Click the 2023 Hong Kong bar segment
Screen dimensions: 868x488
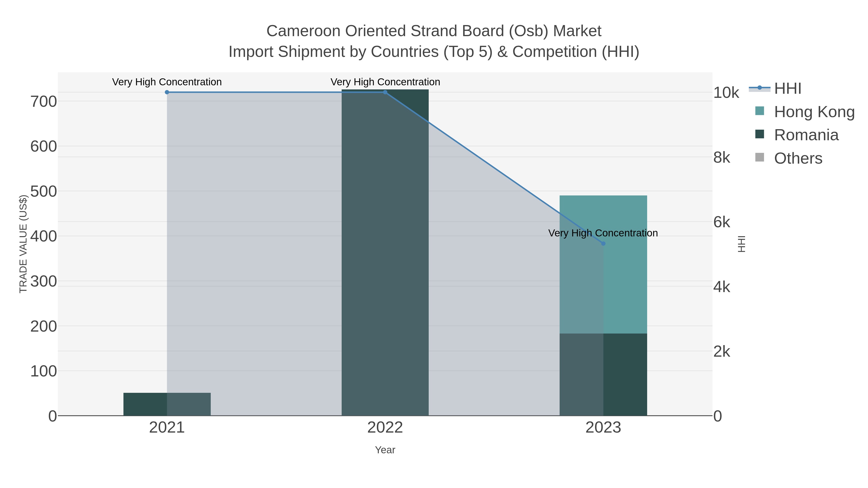tap(603, 264)
